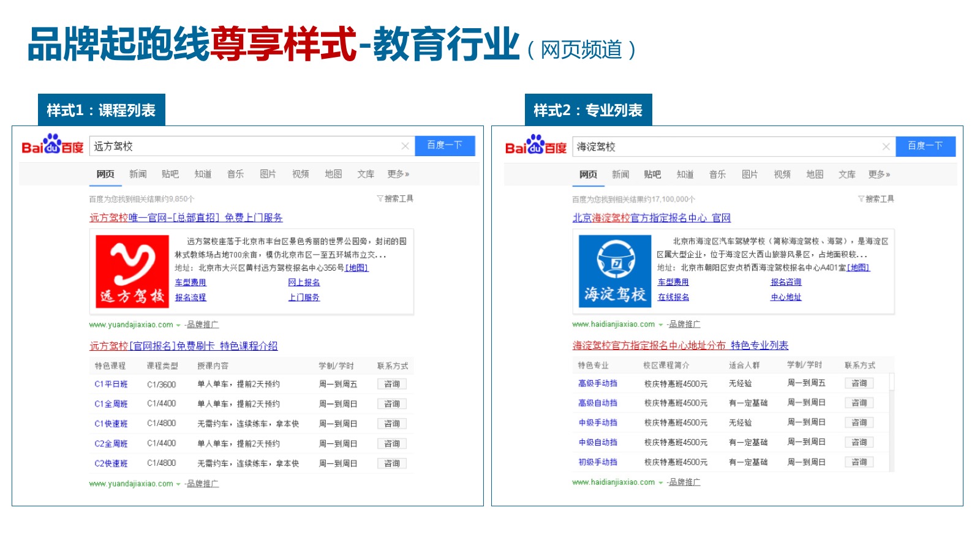Screen dimensions: 980x551
Task: Open 远方驾校唯一官网 result title link
Action: coord(186,217)
